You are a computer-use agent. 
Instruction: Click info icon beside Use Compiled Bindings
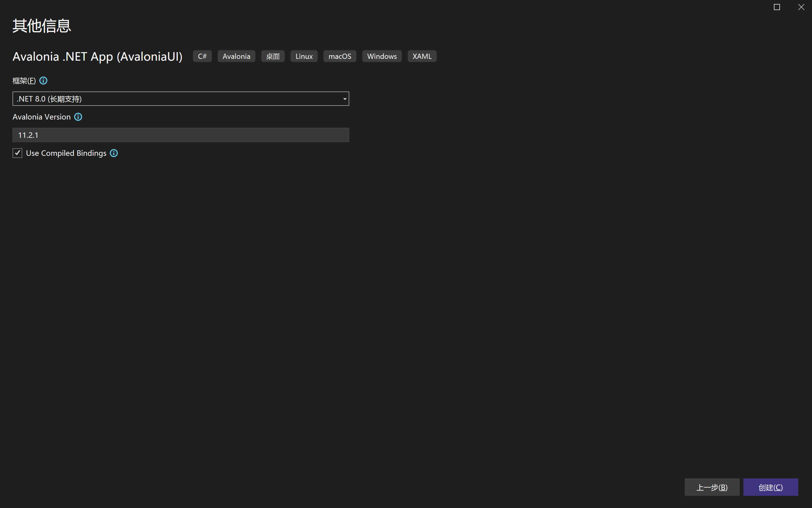[114, 153]
